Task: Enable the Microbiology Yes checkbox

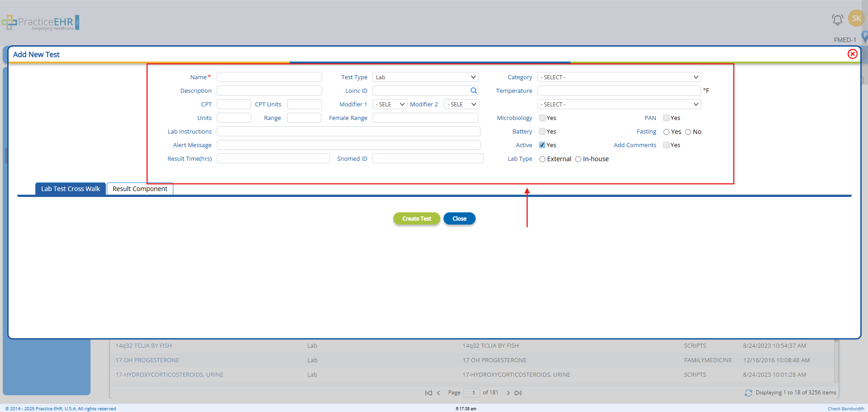Action: tap(542, 118)
